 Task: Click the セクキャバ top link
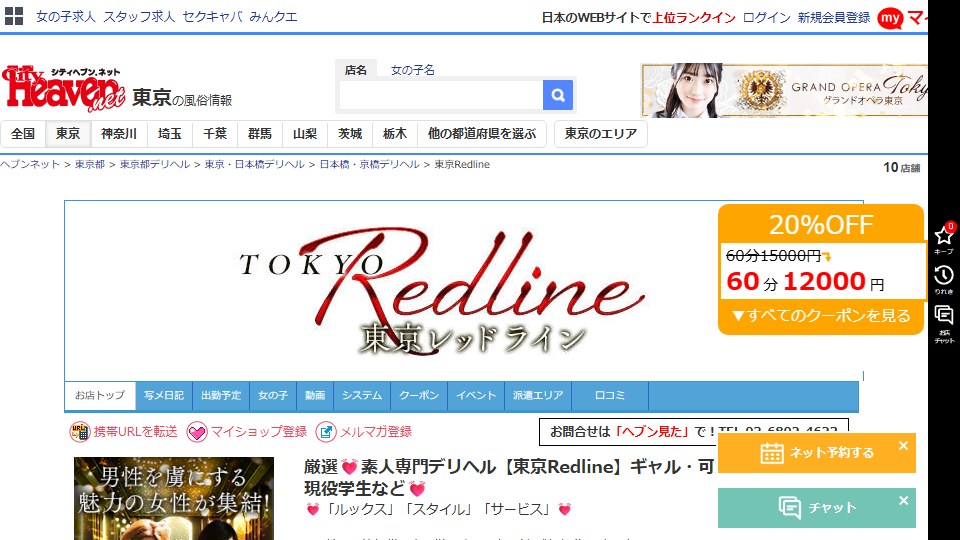(x=212, y=17)
